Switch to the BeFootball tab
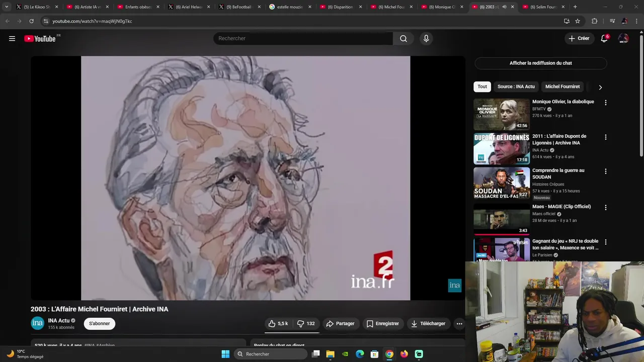 pyautogui.click(x=240, y=7)
